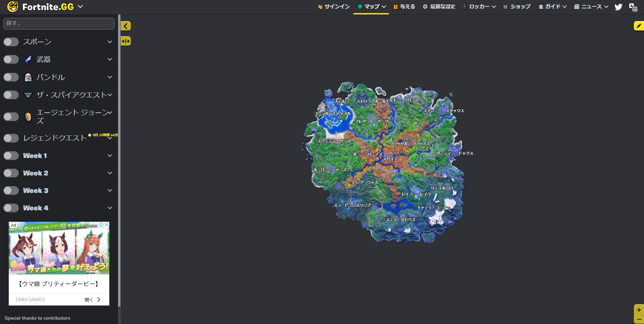644x324 pixels.
Task: Click the sidebar vertical scrollbar
Action: (x=119, y=160)
